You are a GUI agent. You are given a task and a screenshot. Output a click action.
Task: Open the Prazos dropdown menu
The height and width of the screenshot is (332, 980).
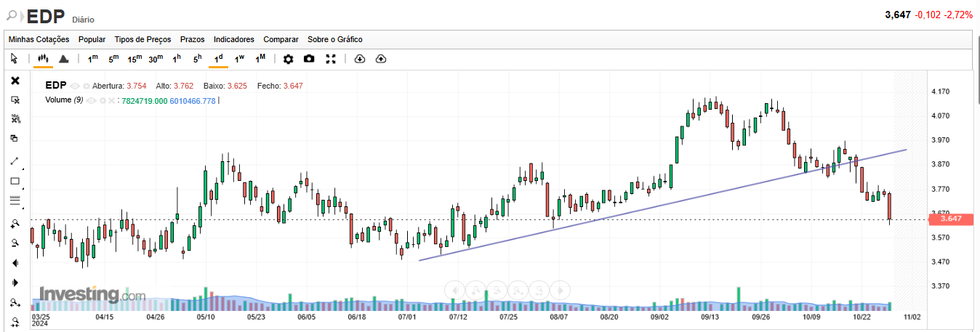tap(192, 39)
